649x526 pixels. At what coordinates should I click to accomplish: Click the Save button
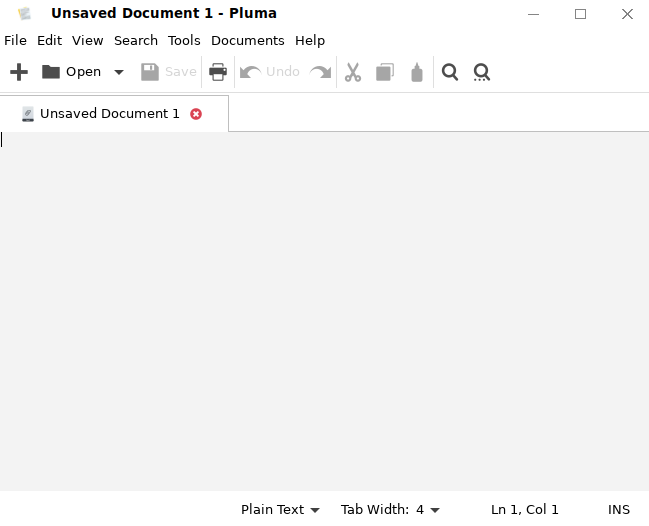click(x=169, y=72)
